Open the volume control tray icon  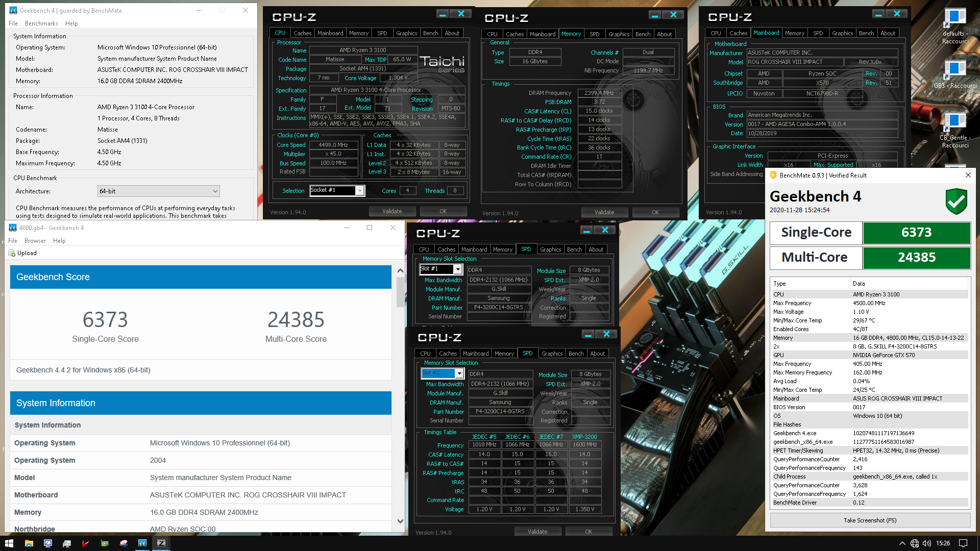point(927,543)
